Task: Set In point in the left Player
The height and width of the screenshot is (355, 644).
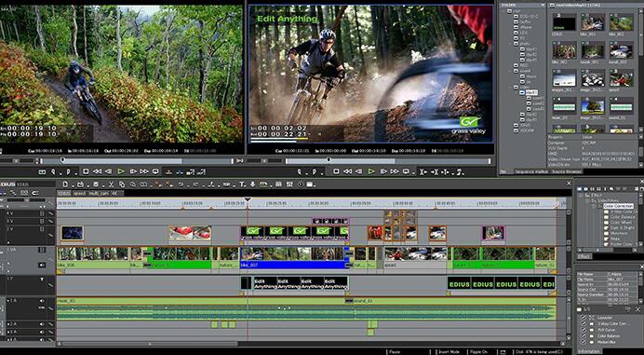Action: click(x=53, y=171)
